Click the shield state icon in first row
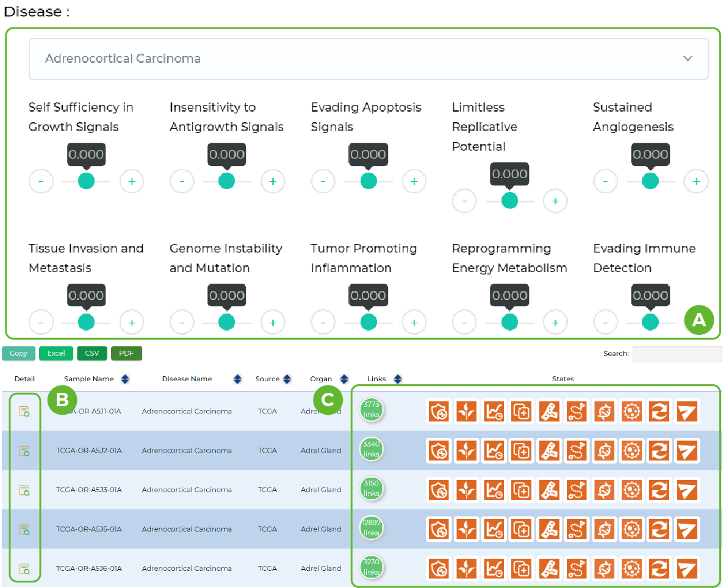 pyautogui.click(x=438, y=412)
